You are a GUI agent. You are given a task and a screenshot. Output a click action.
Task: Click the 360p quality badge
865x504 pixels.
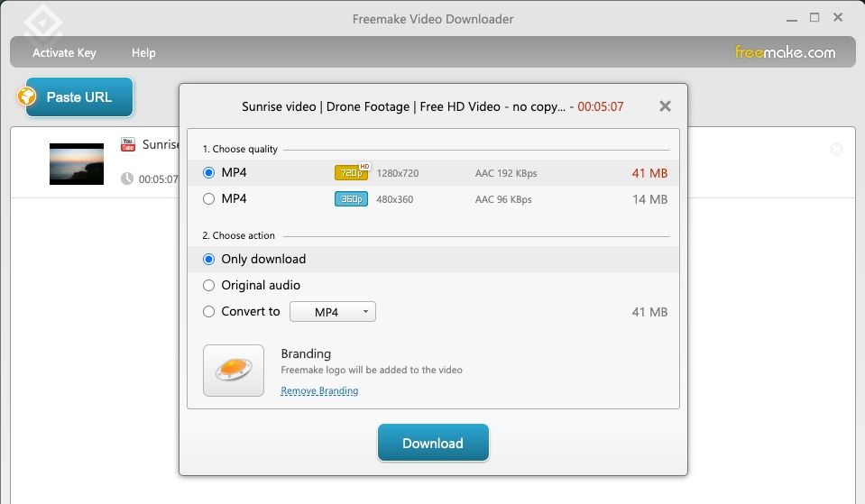tap(351, 198)
